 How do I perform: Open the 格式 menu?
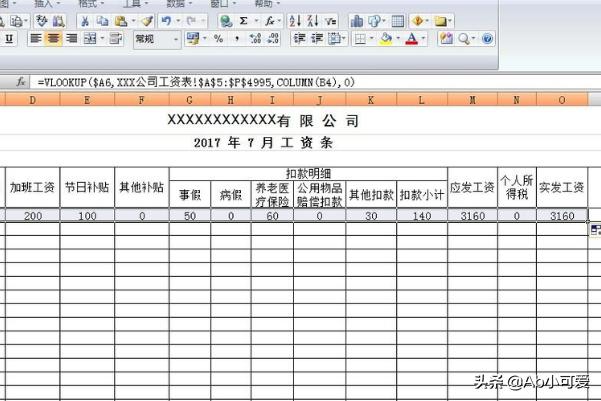pyautogui.click(x=90, y=3)
